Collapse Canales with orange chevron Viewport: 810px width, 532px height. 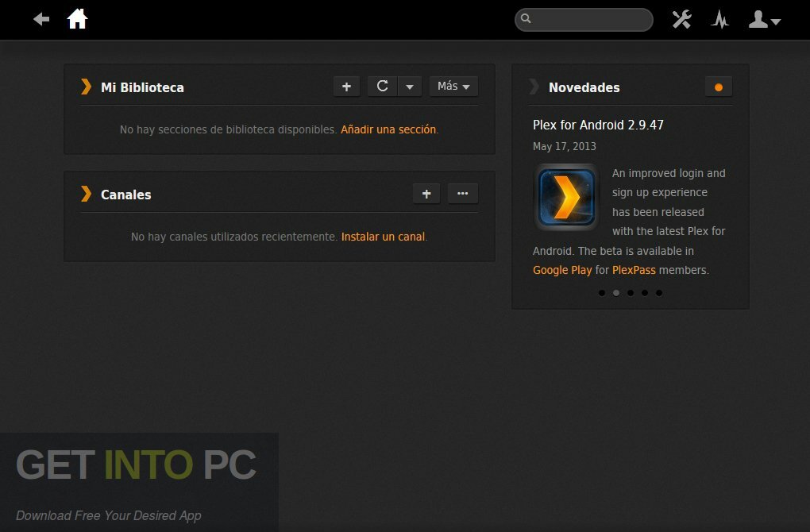87,194
